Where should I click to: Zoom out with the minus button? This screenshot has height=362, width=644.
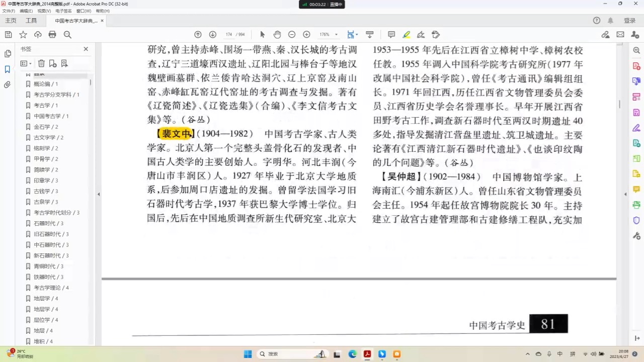pyautogui.click(x=292, y=35)
